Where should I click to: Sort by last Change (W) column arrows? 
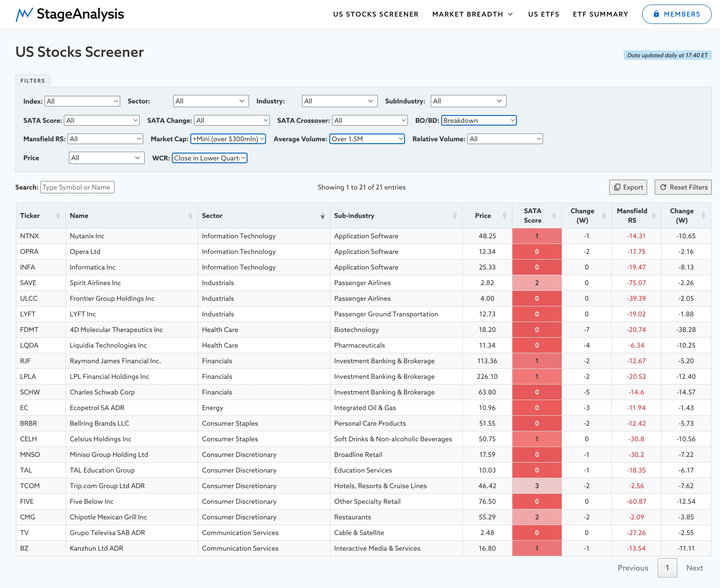[x=703, y=215]
